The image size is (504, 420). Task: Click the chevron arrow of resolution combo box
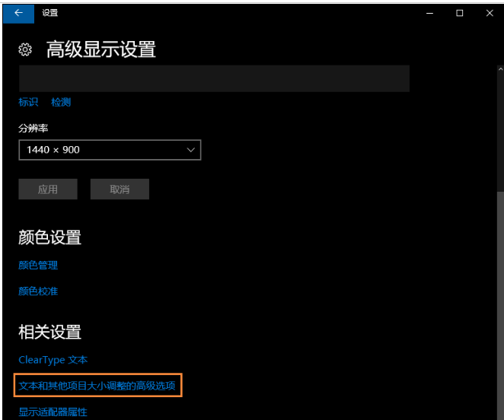click(190, 150)
